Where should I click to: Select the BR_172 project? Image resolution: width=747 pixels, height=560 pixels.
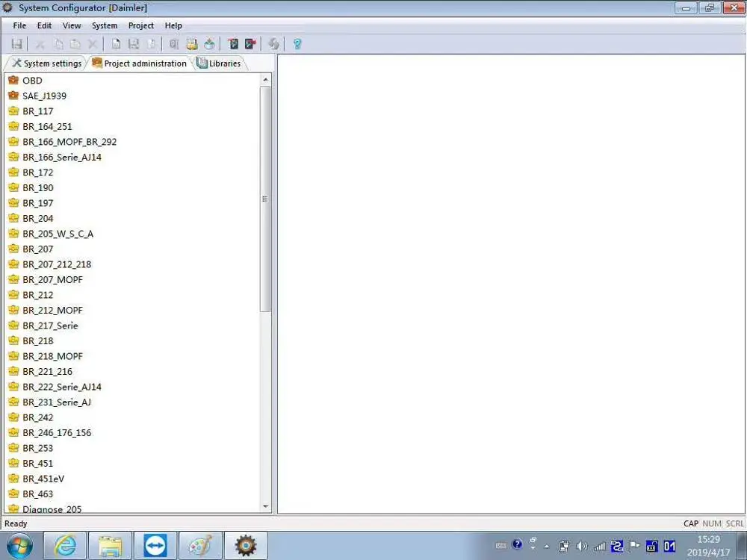pyautogui.click(x=38, y=172)
